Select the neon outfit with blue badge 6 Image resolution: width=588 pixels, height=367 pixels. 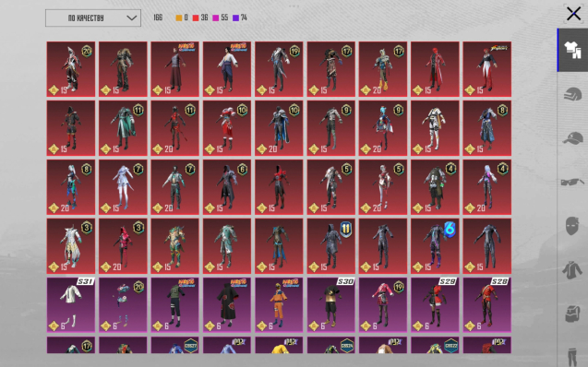click(x=435, y=246)
